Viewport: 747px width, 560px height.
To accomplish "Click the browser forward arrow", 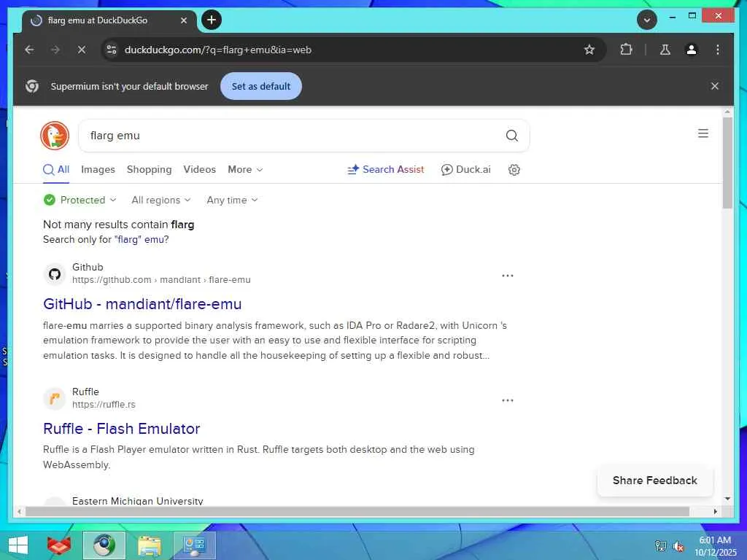I will pyautogui.click(x=55, y=50).
